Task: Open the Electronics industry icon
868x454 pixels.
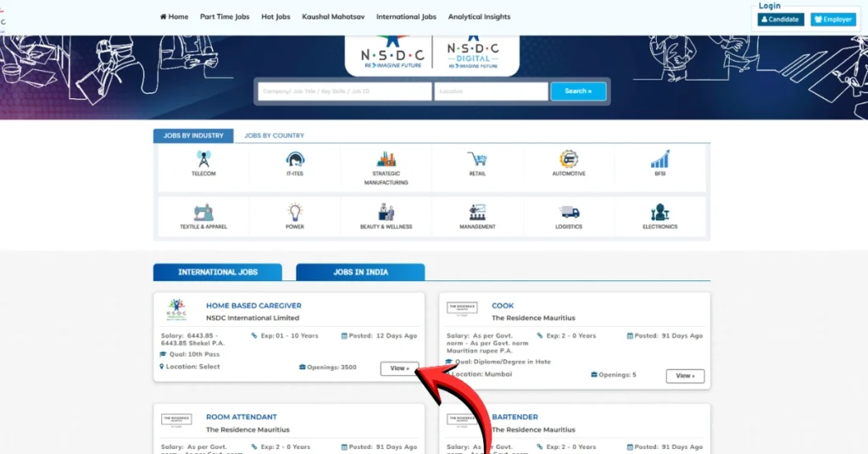Action: pyautogui.click(x=659, y=213)
